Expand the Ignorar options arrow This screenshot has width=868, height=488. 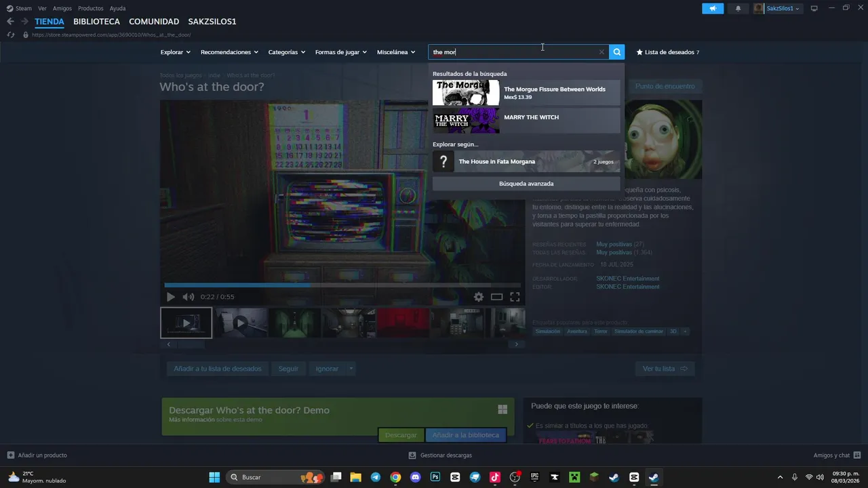click(351, 369)
